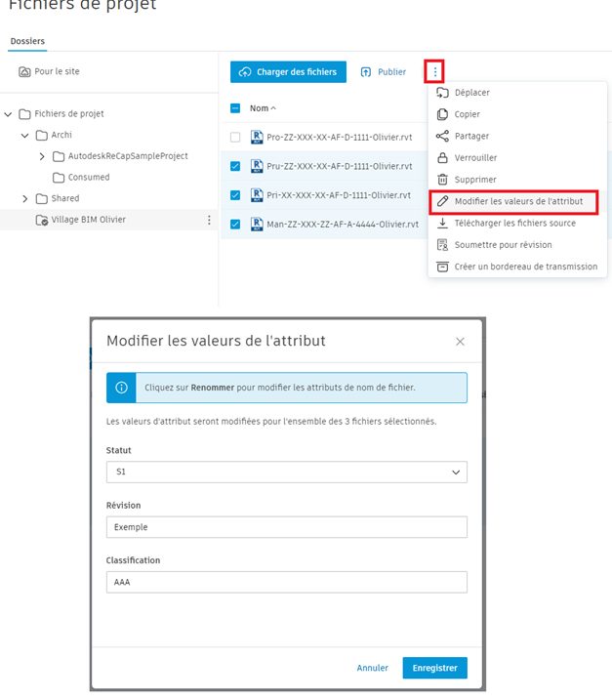
Task: Collapse the Archi folder tree node
Action: tap(25, 136)
